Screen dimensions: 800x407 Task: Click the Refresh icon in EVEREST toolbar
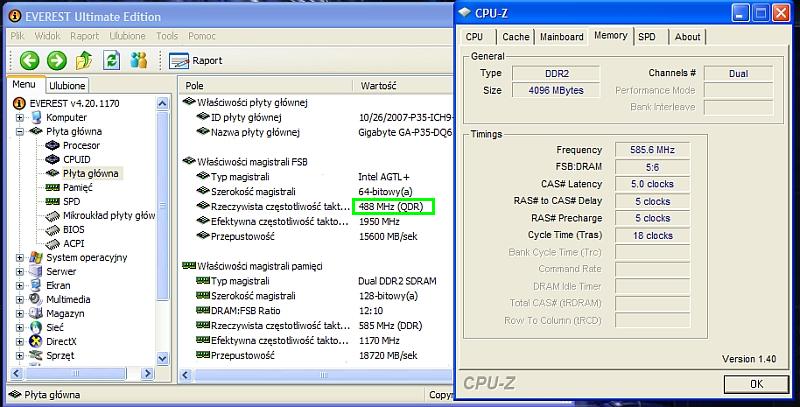pos(111,60)
